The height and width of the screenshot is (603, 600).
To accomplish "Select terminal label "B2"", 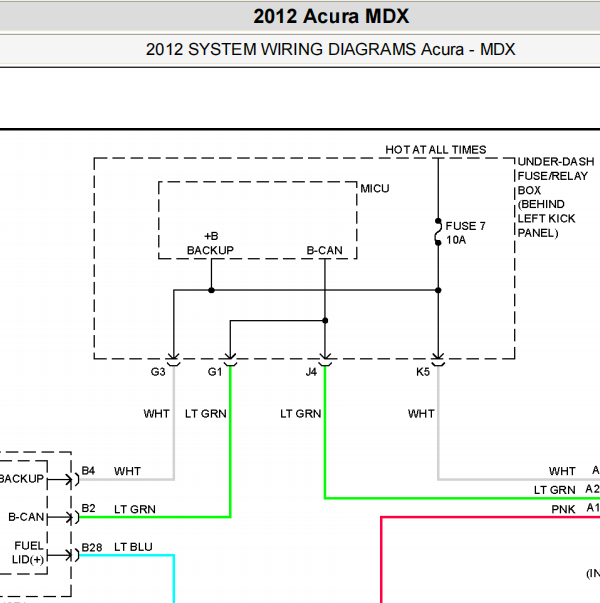I will (88, 508).
